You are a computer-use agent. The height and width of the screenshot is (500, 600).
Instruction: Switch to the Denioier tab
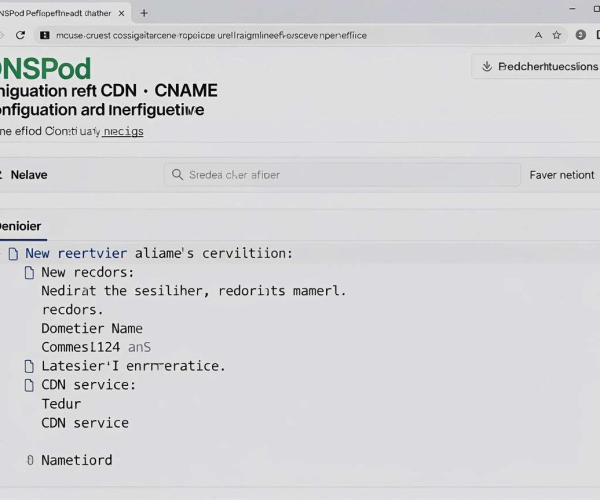point(21,226)
